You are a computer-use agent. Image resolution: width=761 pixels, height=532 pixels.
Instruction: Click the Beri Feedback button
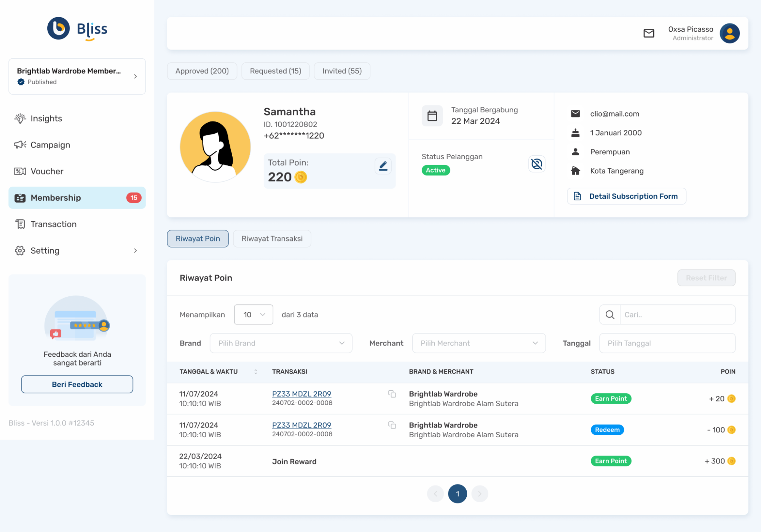77,384
